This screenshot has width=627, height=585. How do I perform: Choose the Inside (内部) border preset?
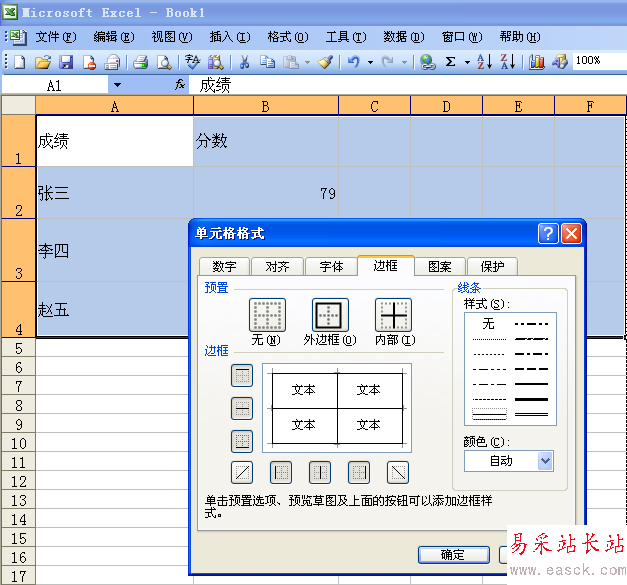coord(393,315)
